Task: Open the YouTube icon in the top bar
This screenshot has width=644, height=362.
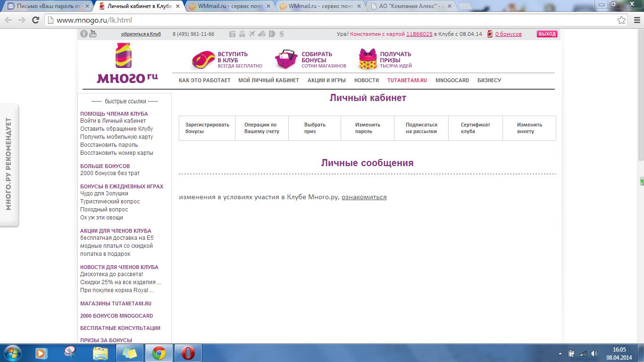Action: tap(93, 34)
